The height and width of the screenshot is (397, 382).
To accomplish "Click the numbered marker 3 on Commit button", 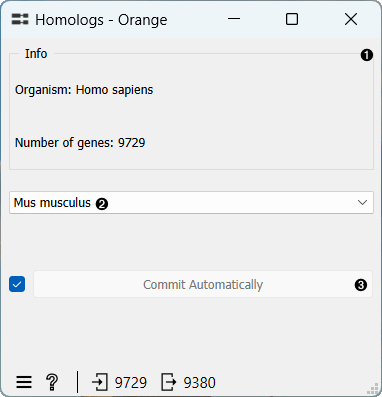I will [x=361, y=285].
